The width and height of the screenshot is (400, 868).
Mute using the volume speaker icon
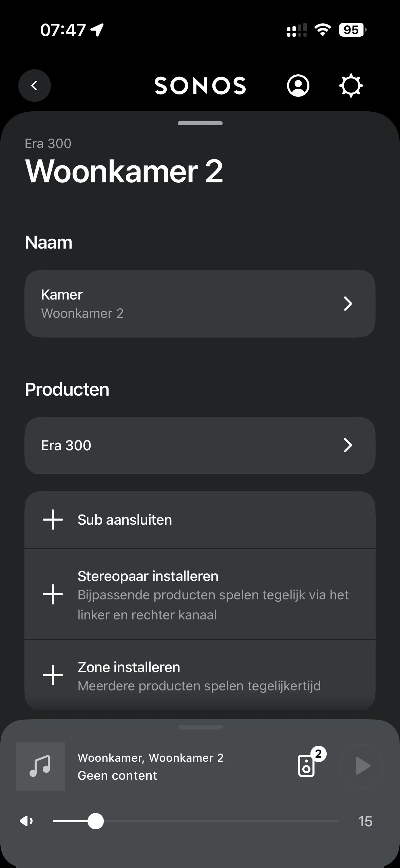[26, 821]
